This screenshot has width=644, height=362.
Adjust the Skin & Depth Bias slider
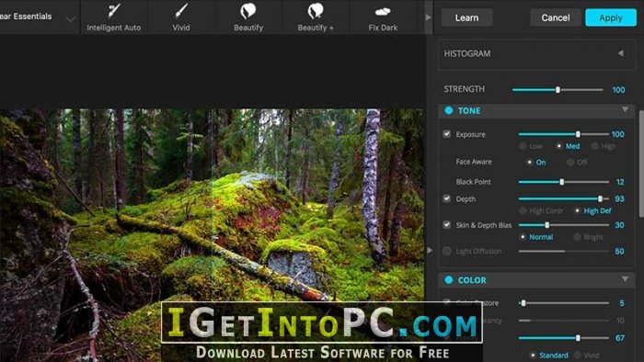click(x=563, y=225)
